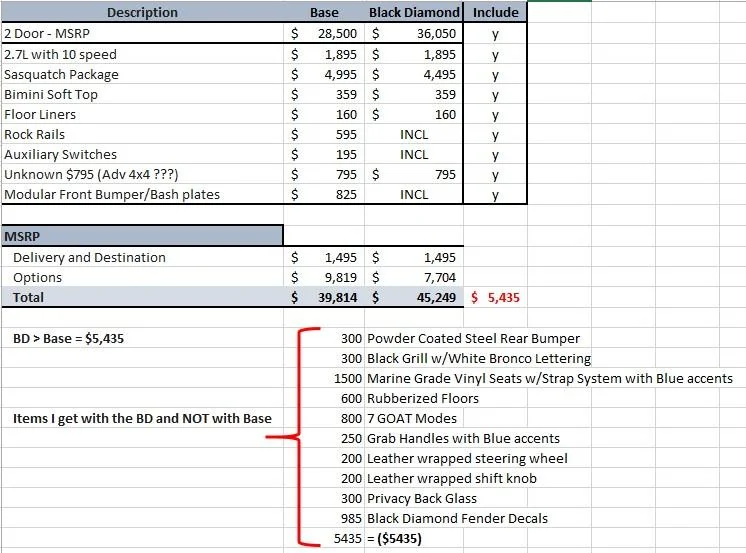
Task: Select the 'Delivery and Destination' cell
Action: coord(142,257)
